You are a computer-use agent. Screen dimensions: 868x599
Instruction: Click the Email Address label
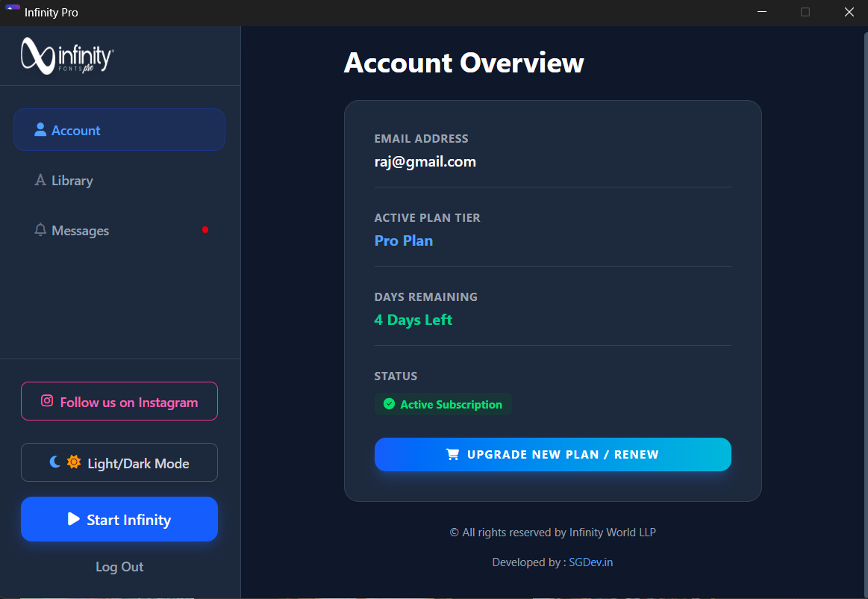point(421,138)
